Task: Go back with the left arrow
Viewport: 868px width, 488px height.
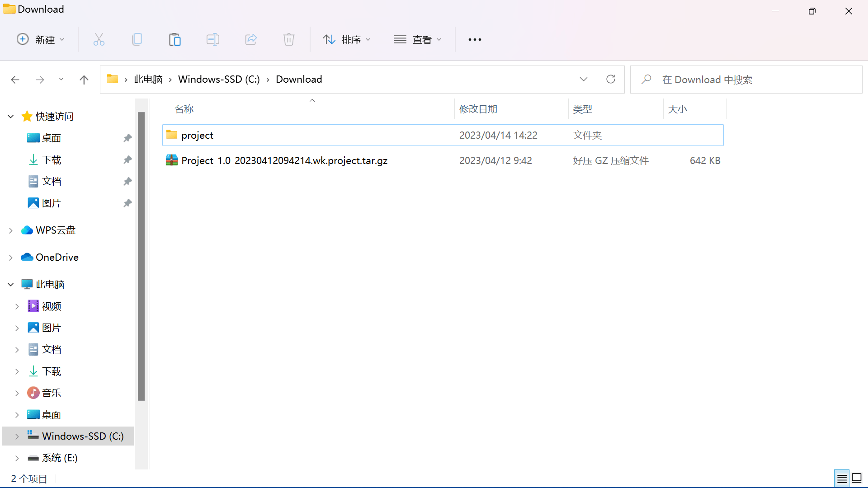Action: click(x=15, y=80)
